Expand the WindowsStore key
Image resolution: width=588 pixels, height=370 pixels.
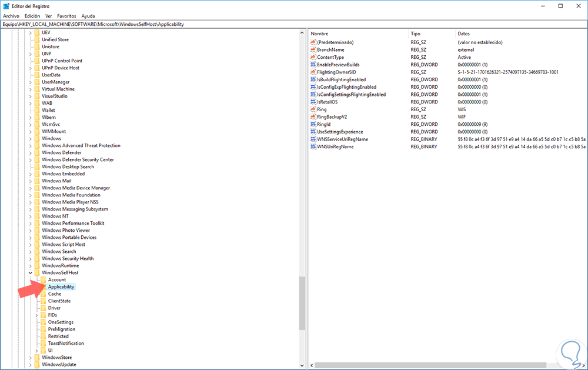pyautogui.click(x=31, y=358)
